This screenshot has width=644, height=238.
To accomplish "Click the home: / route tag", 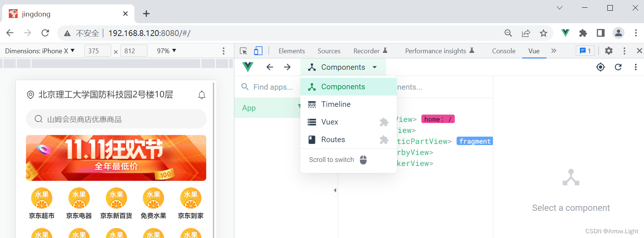I will (x=438, y=119).
